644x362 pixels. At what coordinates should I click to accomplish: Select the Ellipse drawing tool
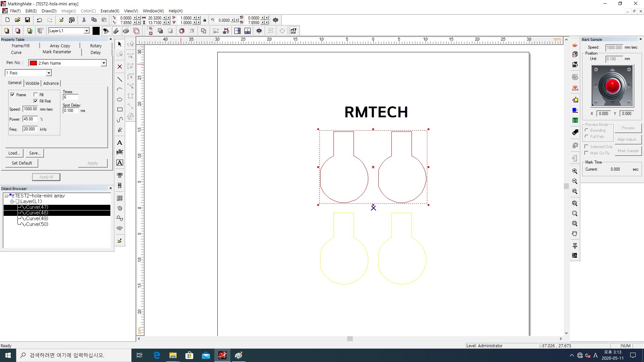(120, 100)
